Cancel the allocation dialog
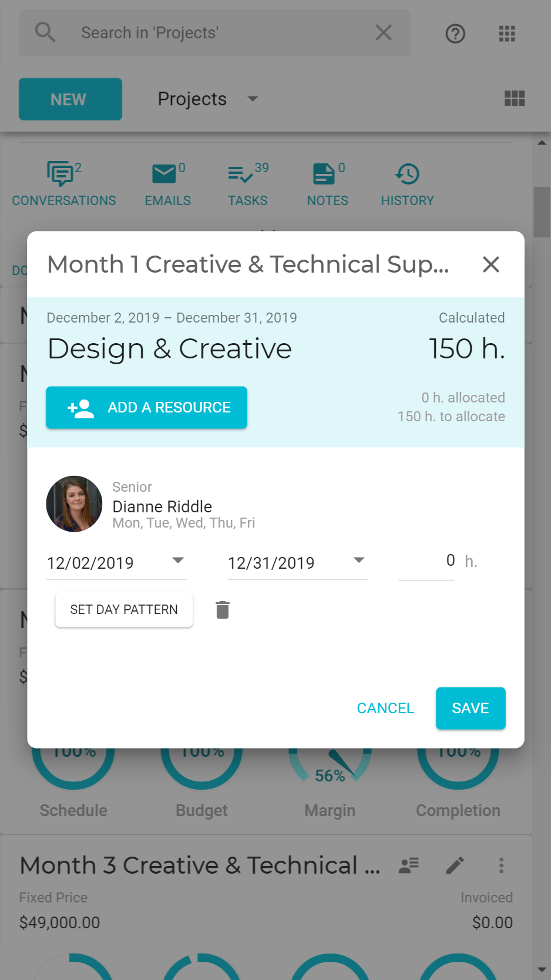Viewport: 551px width, 980px height. tap(385, 709)
